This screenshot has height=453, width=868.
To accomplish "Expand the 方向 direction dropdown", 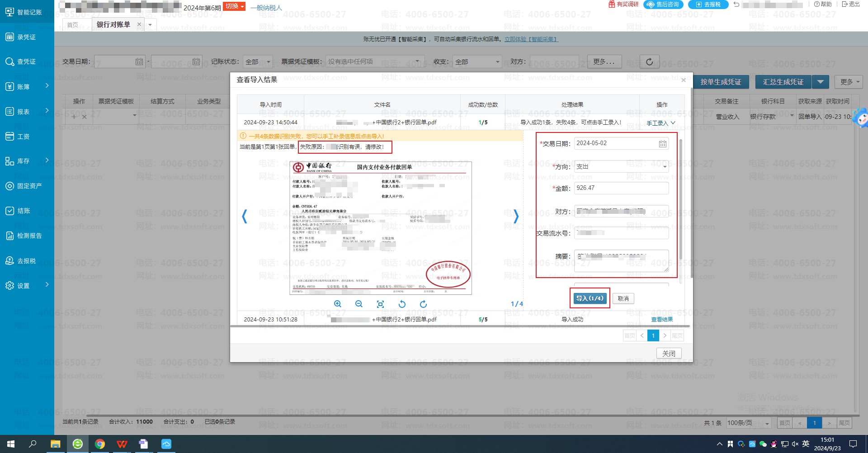I will (665, 167).
